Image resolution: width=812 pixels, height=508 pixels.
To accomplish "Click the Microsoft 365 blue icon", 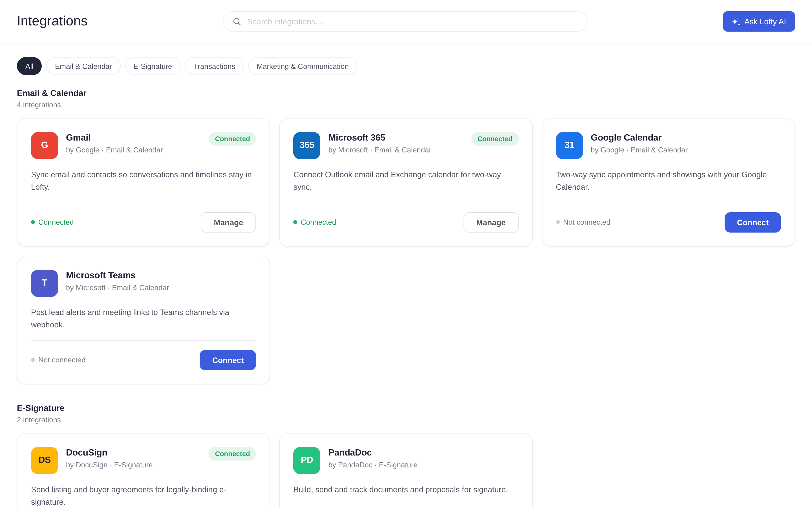I will pos(307,145).
